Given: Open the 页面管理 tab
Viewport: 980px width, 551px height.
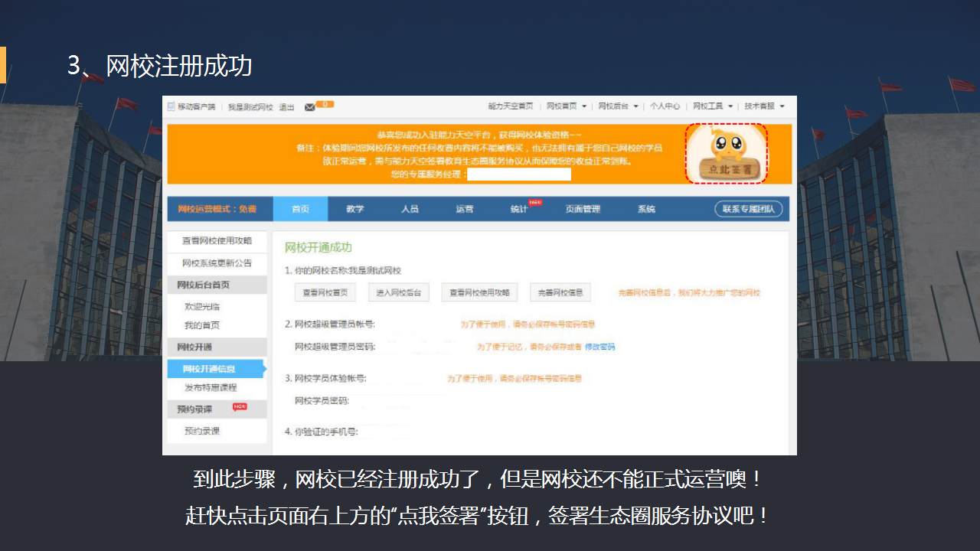Looking at the screenshot, I should (583, 209).
